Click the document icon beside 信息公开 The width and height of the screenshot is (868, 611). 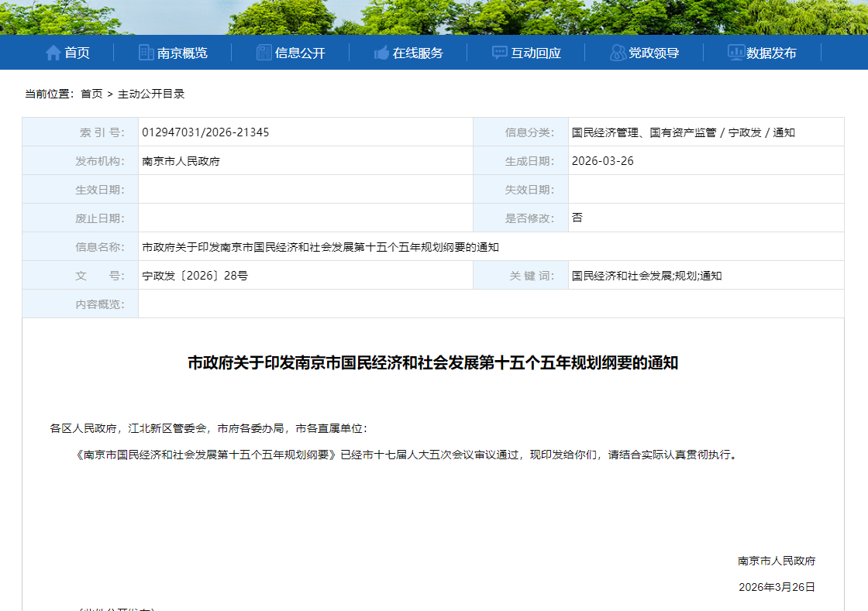click(x=263, y=53)
